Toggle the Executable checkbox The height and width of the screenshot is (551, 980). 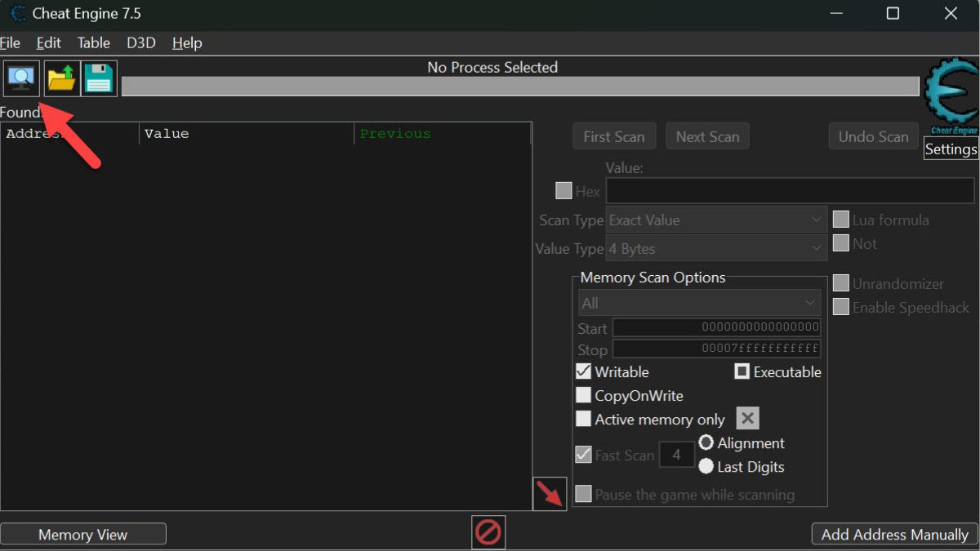pyautogui.click(x=742, y=371)
